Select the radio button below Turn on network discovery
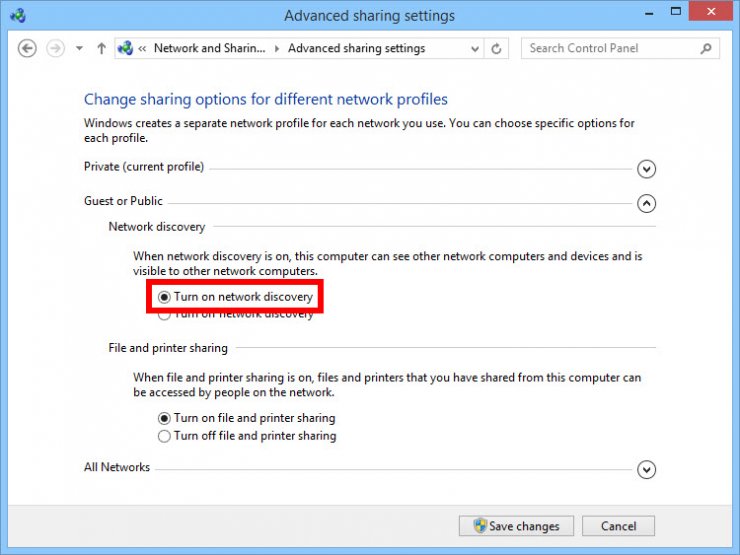 click(164, 314)
